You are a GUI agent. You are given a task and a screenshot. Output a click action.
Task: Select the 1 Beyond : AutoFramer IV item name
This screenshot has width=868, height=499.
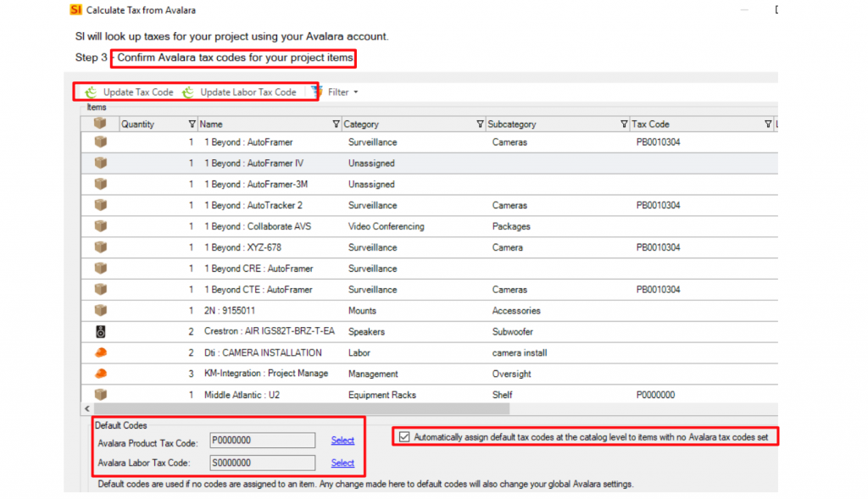[x=253, y=164]
